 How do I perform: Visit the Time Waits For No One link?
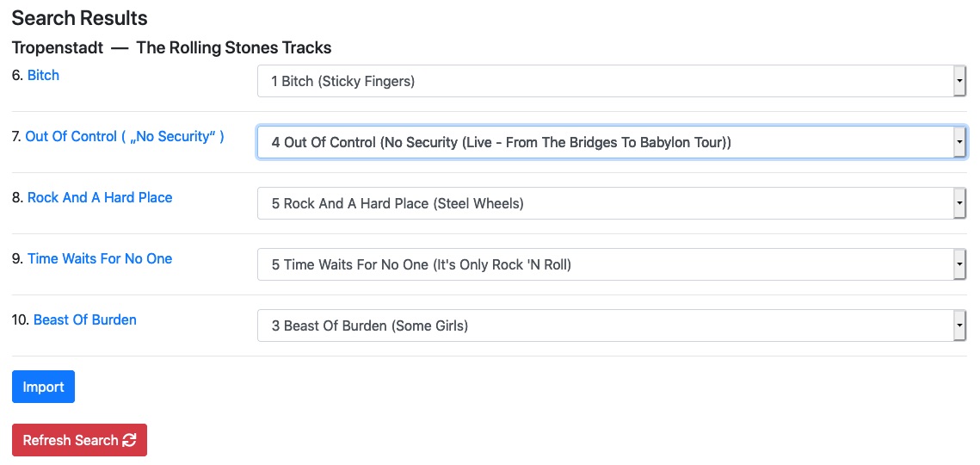click(100, 258)
